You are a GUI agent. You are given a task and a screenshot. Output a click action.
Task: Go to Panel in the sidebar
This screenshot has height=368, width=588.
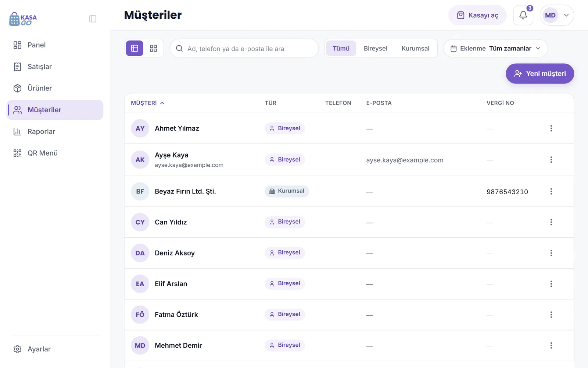tap(55, 45)
